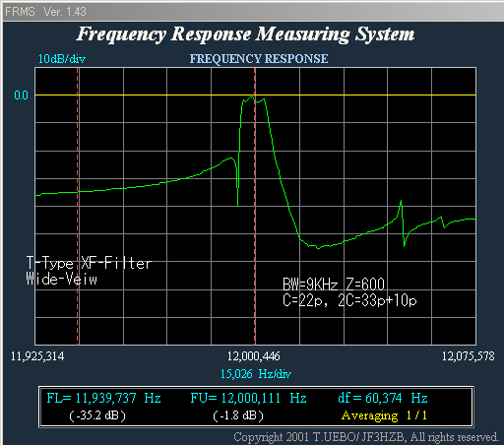Click the Averaging 1 / 1 indicator
504x445 pixels.
coord(384,415)
